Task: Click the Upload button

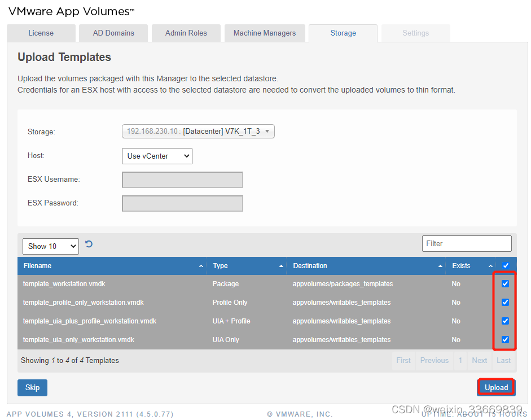Action: (496, 387)
